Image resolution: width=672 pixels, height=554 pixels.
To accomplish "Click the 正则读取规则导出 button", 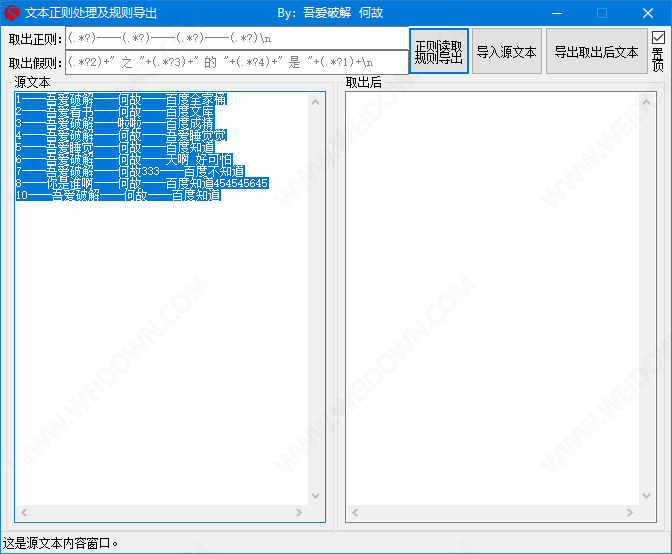I will tap(438, 52).
